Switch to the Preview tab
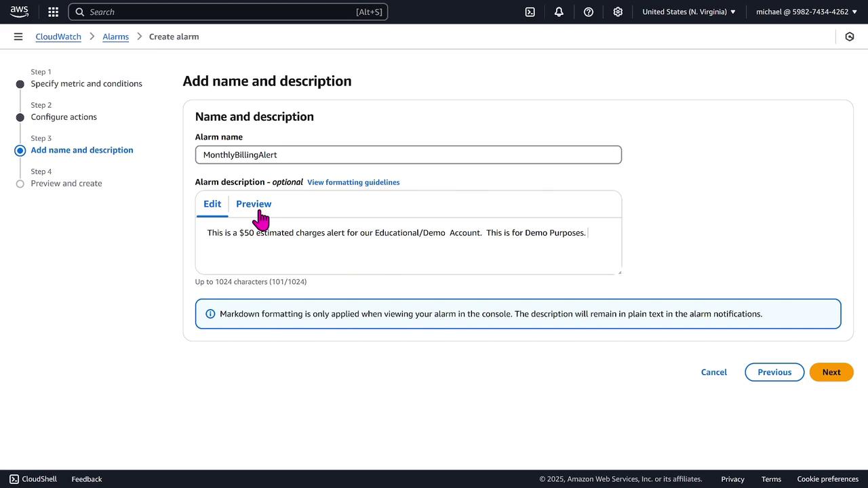 (x=254, y=204)
